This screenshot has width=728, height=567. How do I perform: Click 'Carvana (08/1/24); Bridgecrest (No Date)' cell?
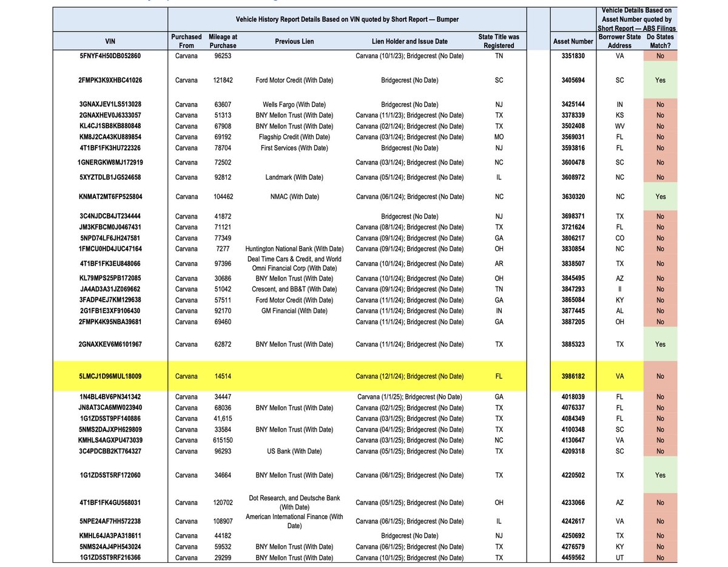(409, 227)
